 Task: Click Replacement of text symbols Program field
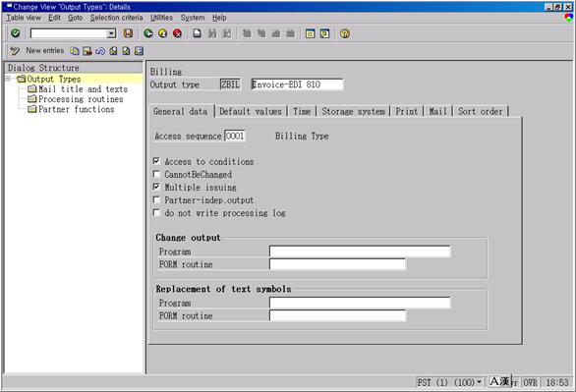(360, 303)
